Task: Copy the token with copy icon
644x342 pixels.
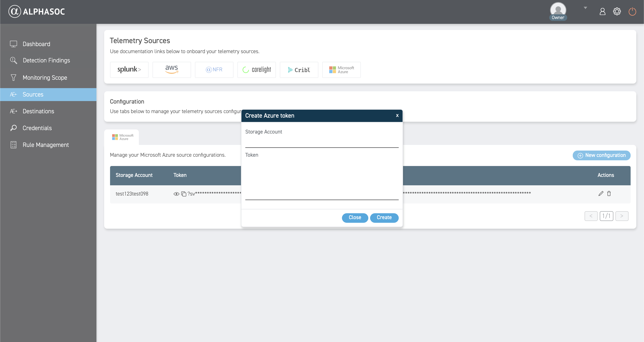Action: pos(184,194)
